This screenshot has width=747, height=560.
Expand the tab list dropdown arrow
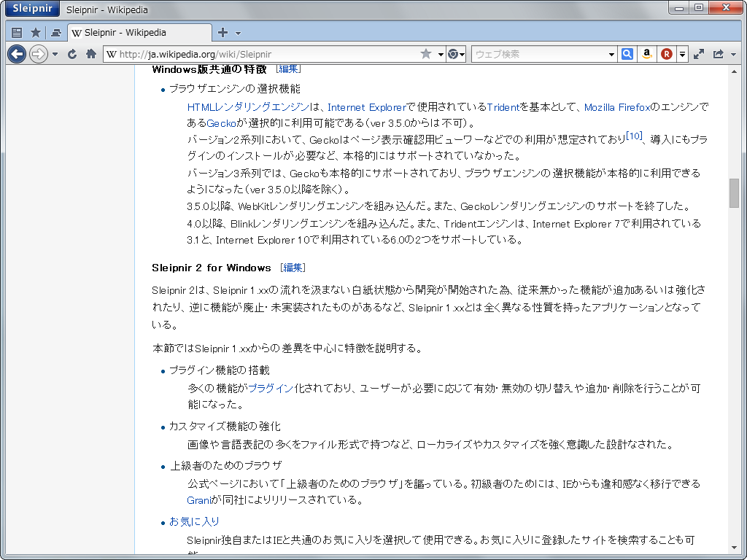[x=239, y=33]
